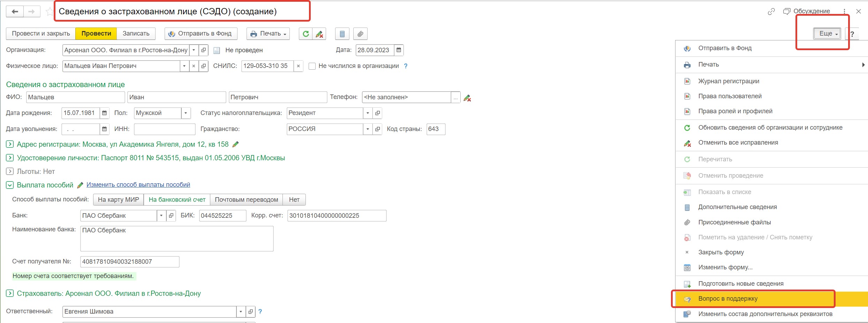Add form to favorites via star icon
Viewport: 868px width, 323px height.
50,11
